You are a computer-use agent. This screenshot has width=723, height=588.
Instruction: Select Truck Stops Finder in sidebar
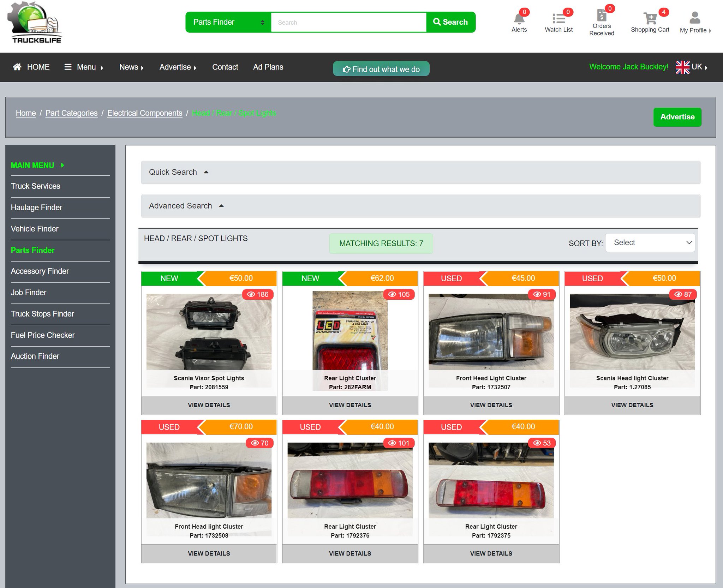(x=42, y=314)
